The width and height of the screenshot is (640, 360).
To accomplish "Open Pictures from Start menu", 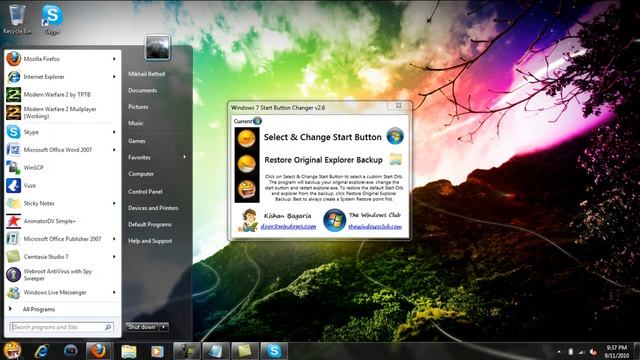I will 138,107.
